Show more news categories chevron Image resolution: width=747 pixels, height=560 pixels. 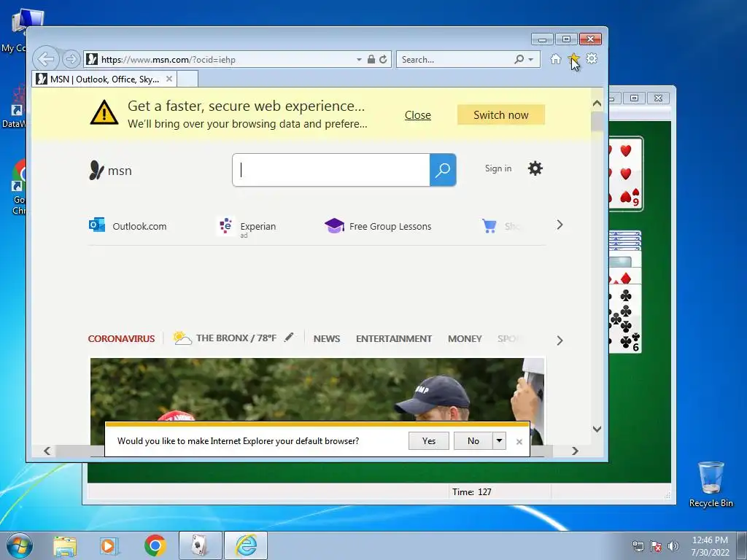(x=560, y=341)
